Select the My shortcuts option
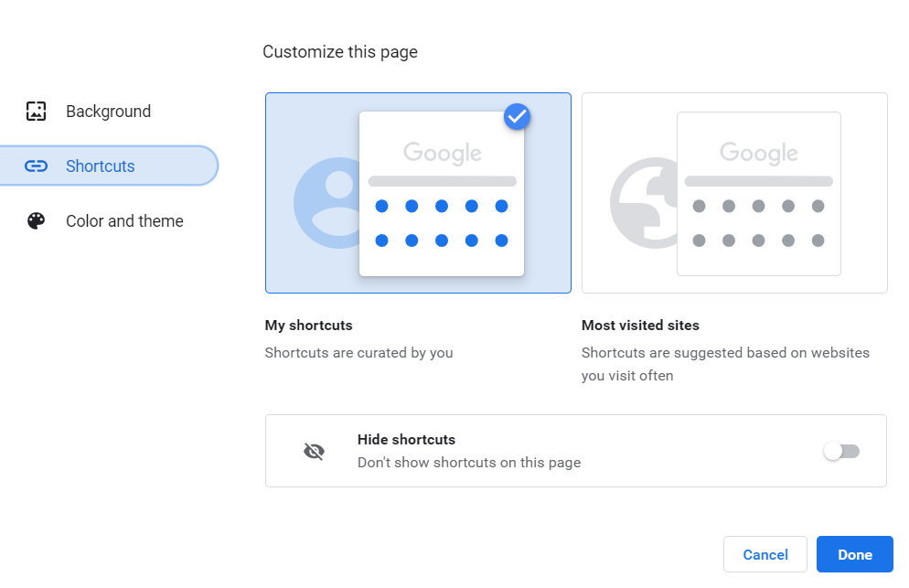 418,193
